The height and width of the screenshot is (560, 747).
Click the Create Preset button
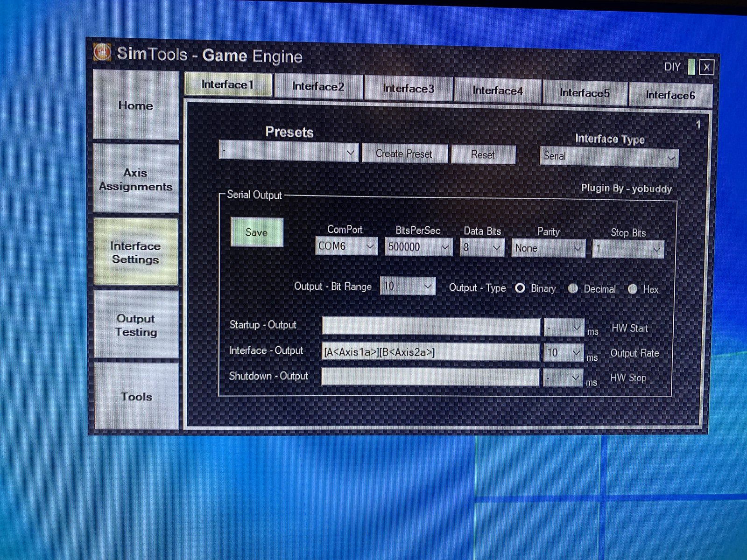click(404, 154)
